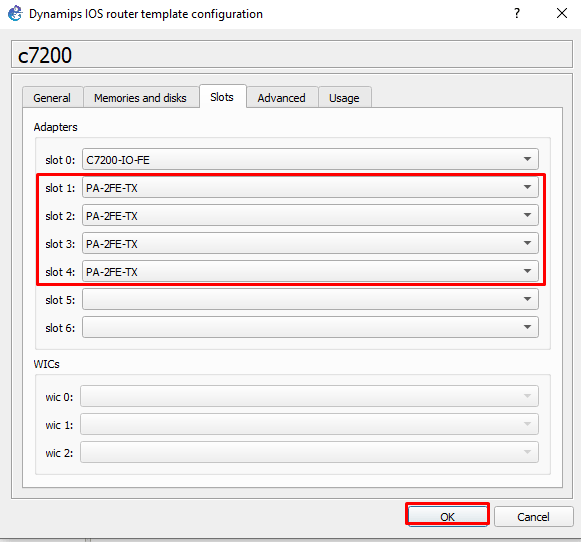Open slot 0 adapter dropdown C7200-IO-FE
This screenshot has height=542, width=581.
pyautogui.click(x=310, y=159)
